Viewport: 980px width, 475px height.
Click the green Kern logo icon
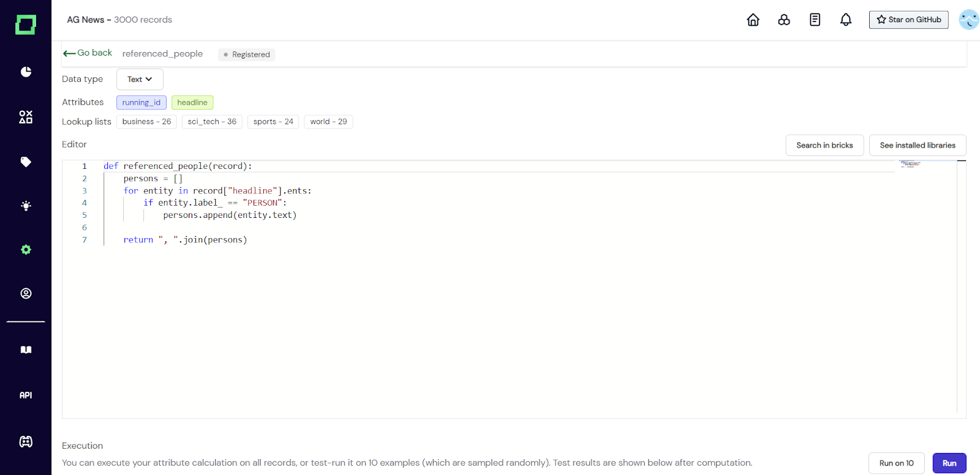(x=26, y=25)
